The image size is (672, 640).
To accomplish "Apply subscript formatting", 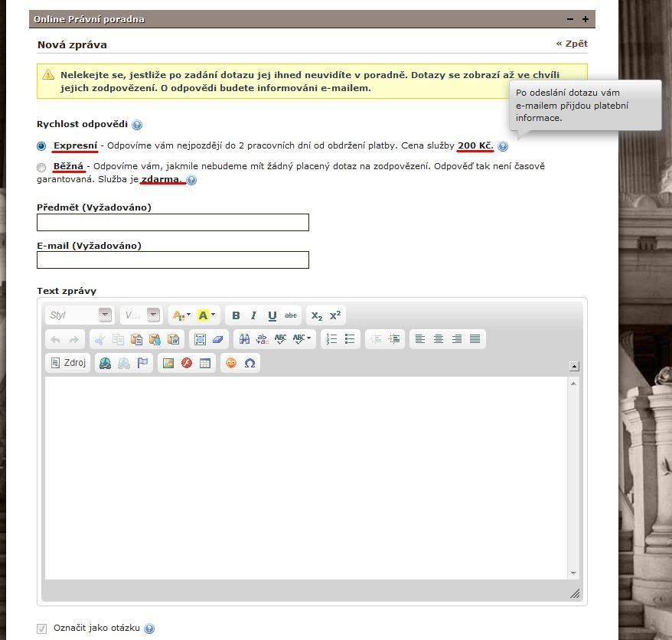I will [317, 316].
